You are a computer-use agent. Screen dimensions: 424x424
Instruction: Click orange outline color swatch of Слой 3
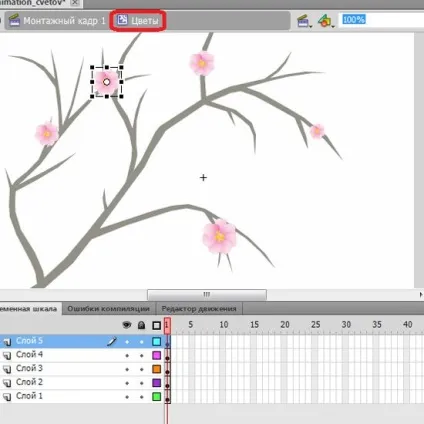pos(157,369)
